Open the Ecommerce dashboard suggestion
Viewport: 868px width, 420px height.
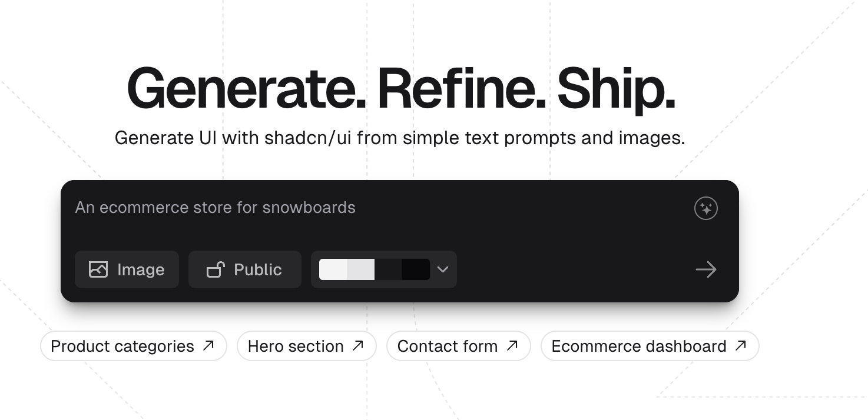[639, 346]
